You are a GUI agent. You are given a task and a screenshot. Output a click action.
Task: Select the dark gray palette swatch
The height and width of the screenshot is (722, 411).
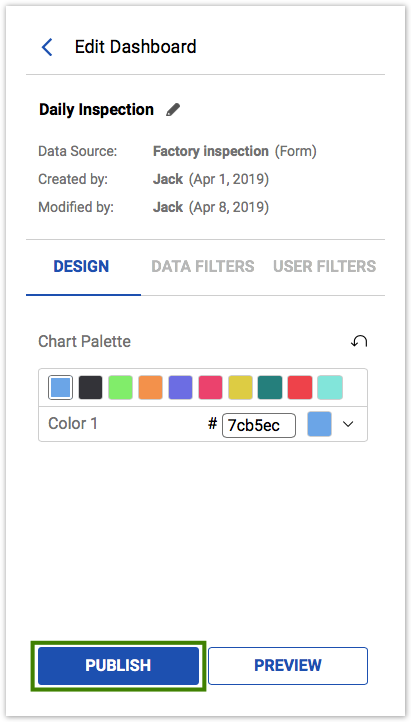coord(90,387)
